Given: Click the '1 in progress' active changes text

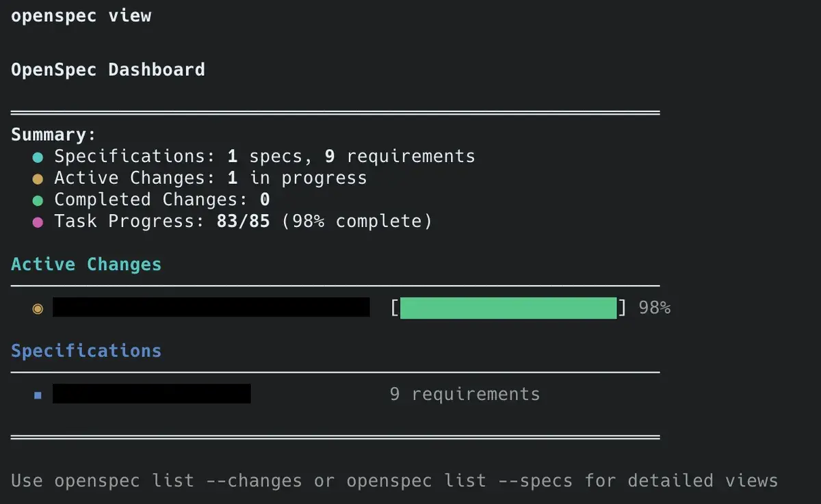Looking at the screenshot, I should (298, 178).
